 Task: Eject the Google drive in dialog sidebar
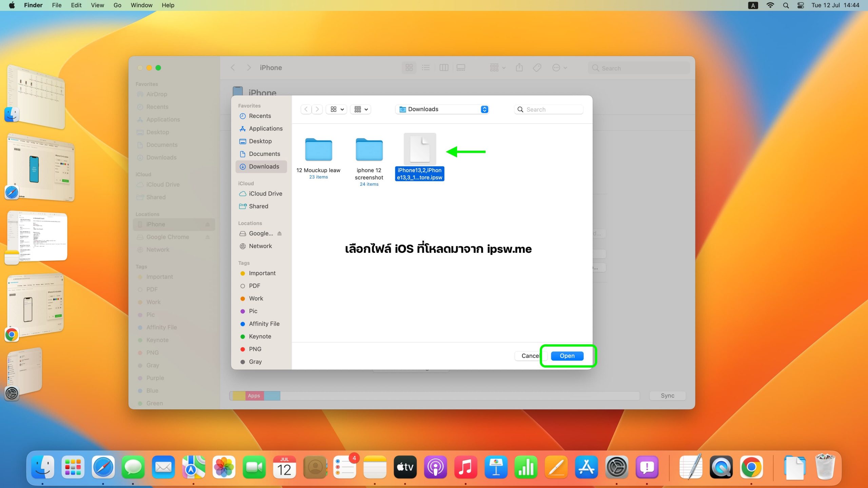tap(279, 233)
